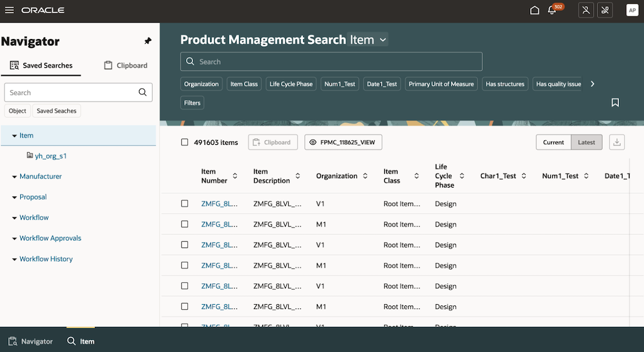Open the Item object type dropdown
This screenshot has height=352, width=644.
(x=367, y=40)
